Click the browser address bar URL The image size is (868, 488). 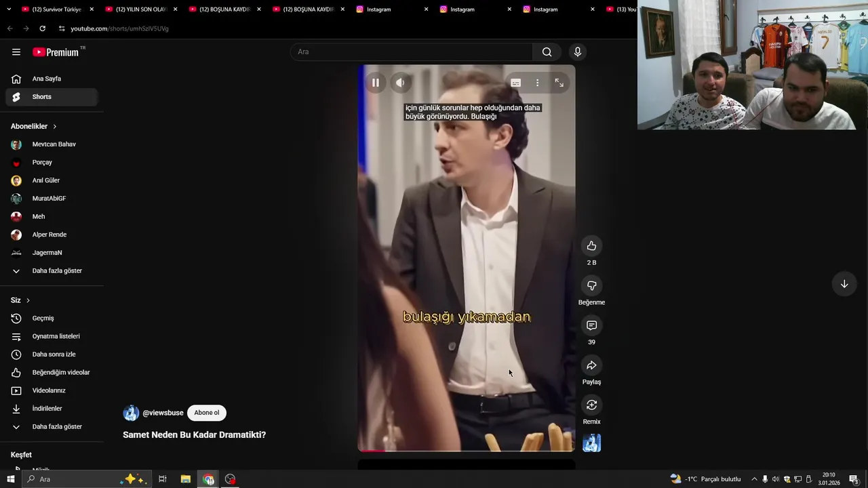(119, 28)
